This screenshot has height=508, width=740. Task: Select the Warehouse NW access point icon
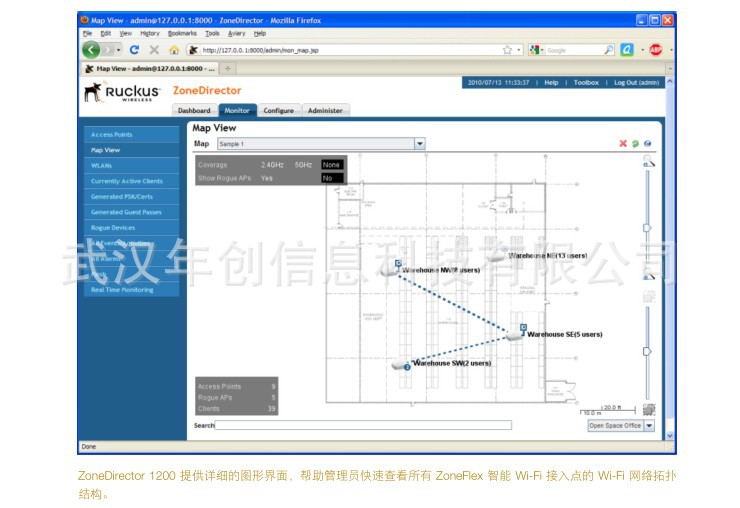pos(389,271)
